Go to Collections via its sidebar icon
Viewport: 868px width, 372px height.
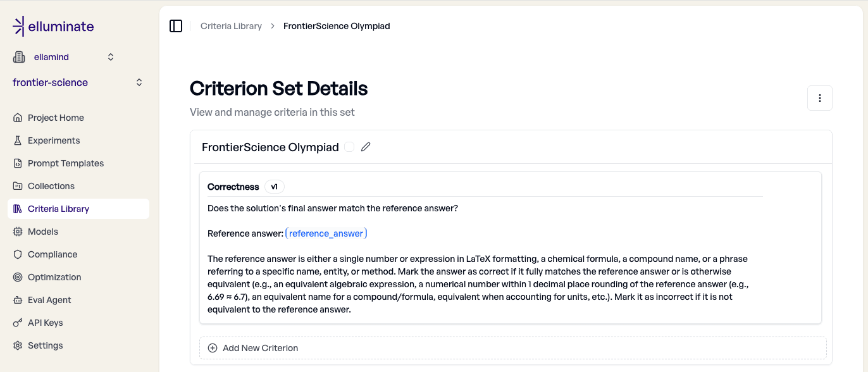pos(18,185)
